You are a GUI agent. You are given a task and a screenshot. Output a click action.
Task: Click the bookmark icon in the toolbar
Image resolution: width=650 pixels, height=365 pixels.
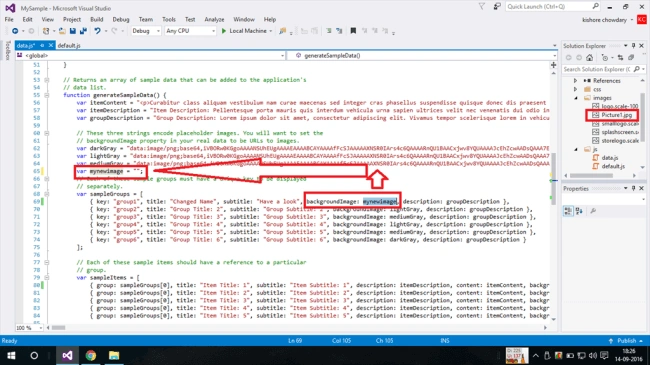pos(353,31)
